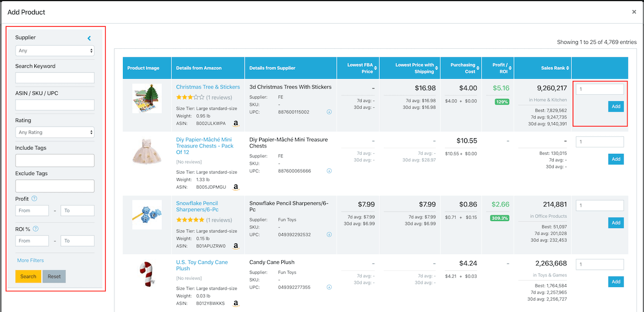Expand supplier details for Candy Cane Plush

pyautogui.click(x=329, y=287)
